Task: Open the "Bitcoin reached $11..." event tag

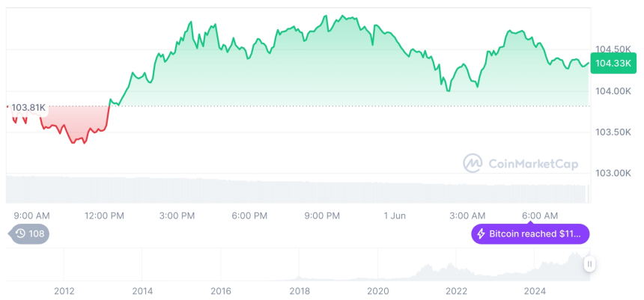Action: point(530,234)
